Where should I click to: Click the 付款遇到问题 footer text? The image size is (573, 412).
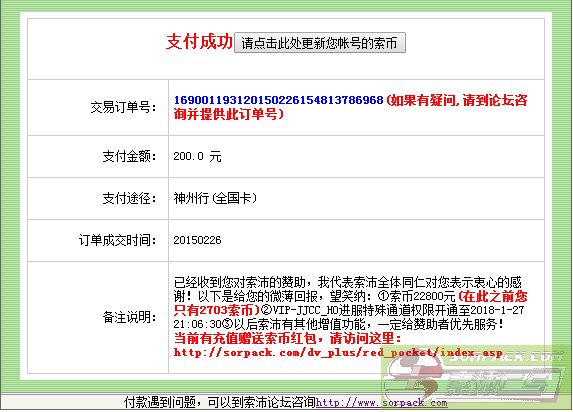pyautogui.click(x=220, y=402)
